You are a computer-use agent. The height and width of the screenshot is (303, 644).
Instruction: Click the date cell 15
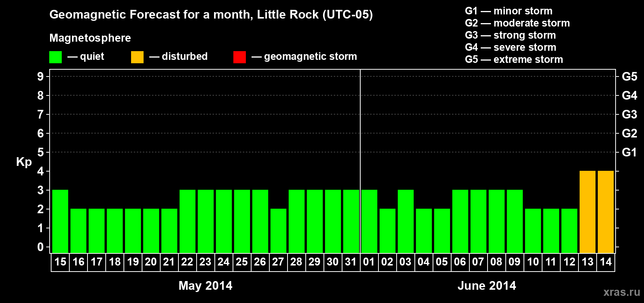pyautogui.click(x=60, y=262)
